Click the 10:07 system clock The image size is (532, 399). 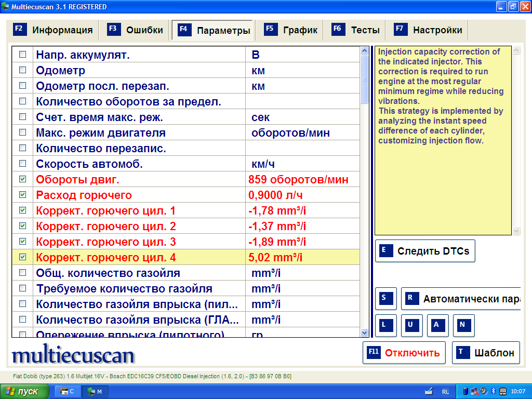(x=518, y=391)
